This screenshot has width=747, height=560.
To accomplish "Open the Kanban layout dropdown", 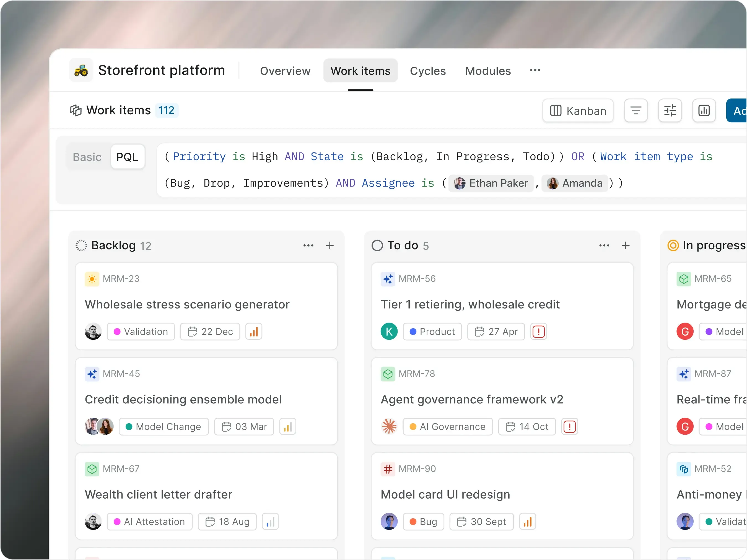I will 578,110.
